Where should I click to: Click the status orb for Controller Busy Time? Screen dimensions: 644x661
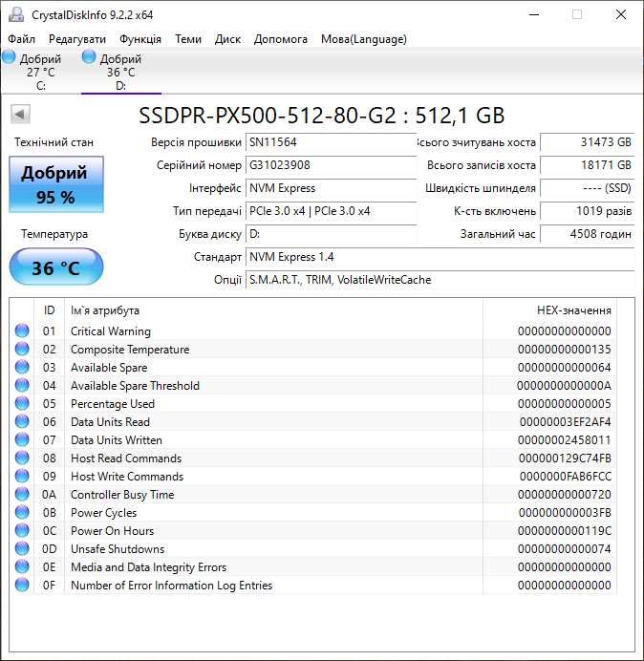point(22,494)
